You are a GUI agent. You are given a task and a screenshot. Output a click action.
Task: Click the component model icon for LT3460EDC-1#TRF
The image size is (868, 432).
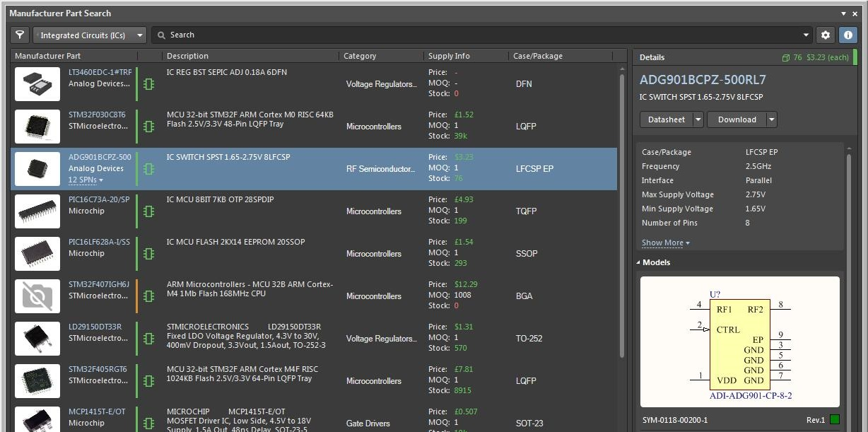click(x=148, y=84)
